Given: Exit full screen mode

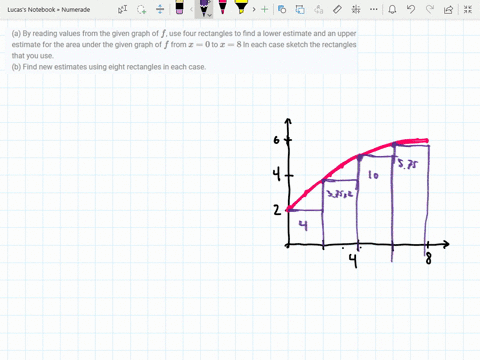Looking at the screenshot, I should click(468, 9).
